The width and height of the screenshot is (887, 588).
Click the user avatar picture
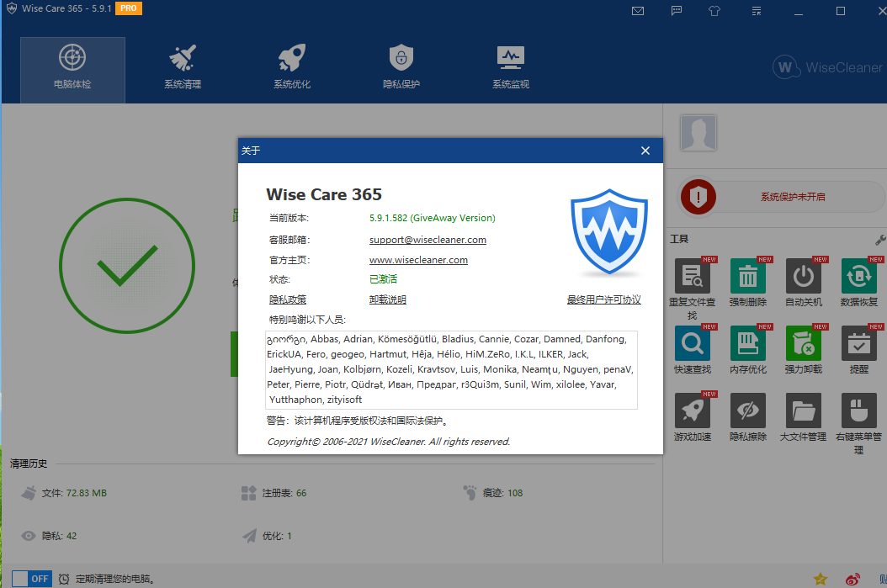pos(698,133)
